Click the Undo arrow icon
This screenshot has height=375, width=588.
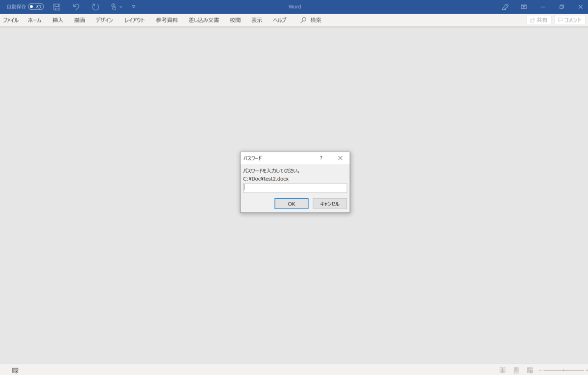[76, 7]
